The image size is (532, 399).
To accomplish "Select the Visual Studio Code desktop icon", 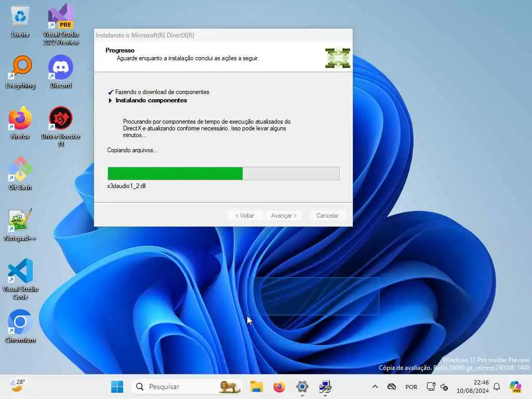I will [20, 279].
